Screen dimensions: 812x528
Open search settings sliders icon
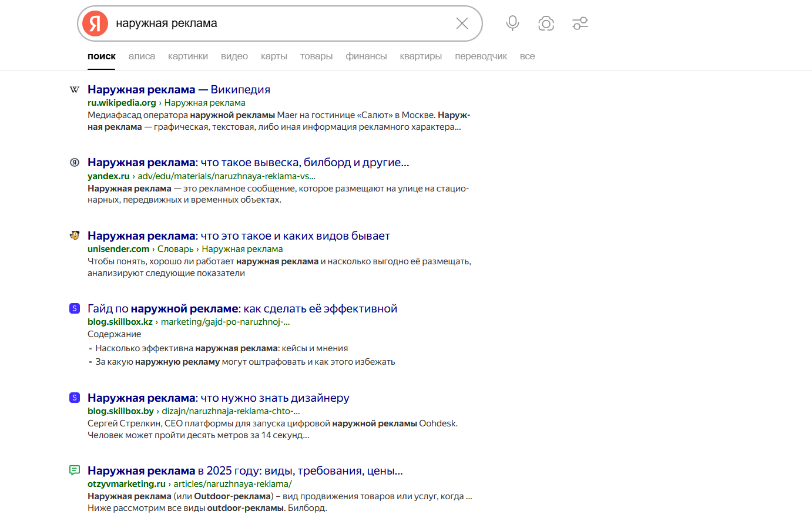point(581,23)
